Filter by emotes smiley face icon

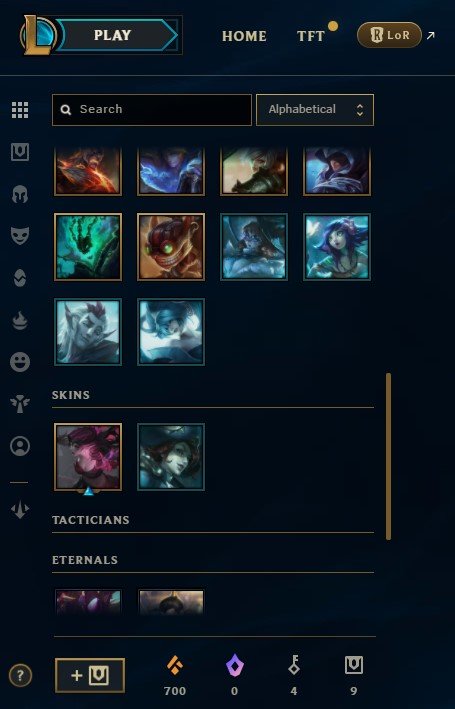20,362
